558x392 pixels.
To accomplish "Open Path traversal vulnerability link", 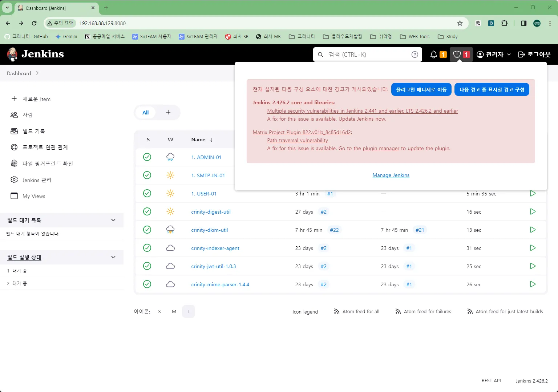I will click(x=298, y=140).
